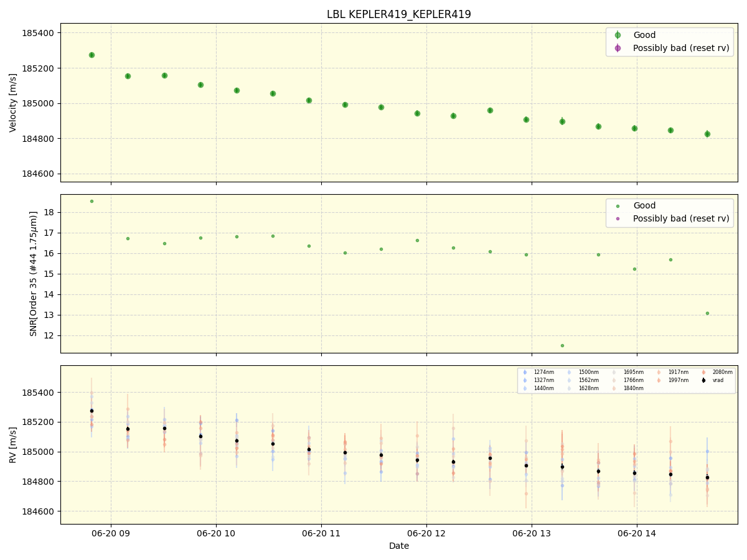This screenshot has width=747, height=560.
Task: Click the 06-20 11 date tick label
Action: [x=321, y=533]
